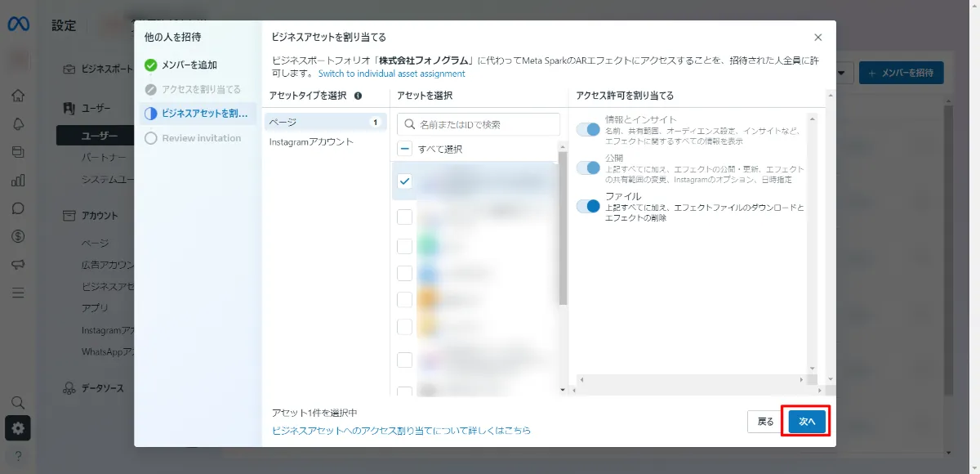Click the メンバーを招待 button
Screen dimensions: 980x474
click(x=901, y=73)
